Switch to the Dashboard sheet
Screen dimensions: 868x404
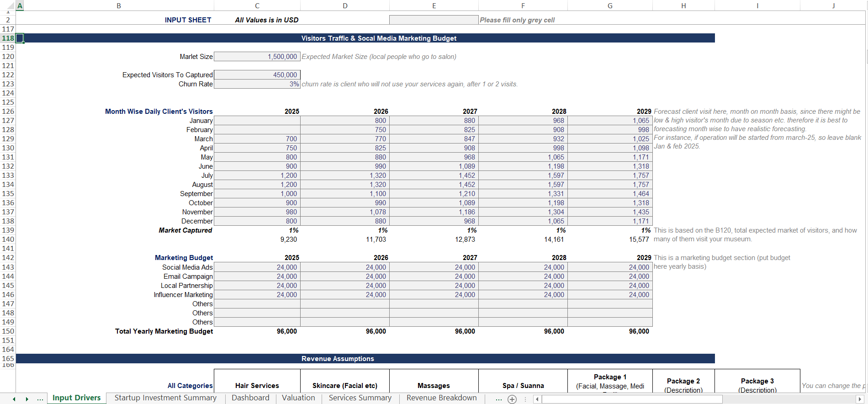pyautogui.click(x=250, y=398)
